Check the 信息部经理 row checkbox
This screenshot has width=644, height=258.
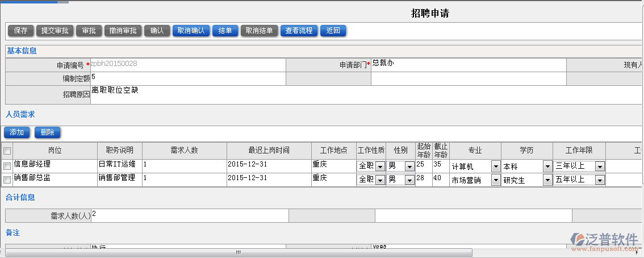(7, 166)
